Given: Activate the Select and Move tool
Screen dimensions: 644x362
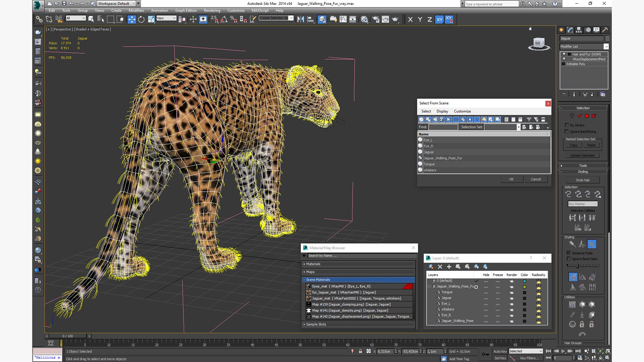Looking at the screenshot, I should tap(132, 19).
